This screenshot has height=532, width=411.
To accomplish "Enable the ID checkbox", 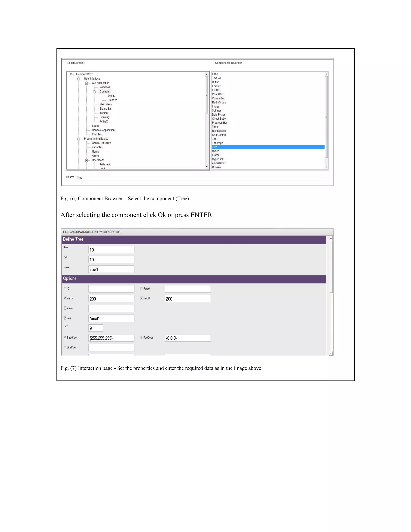I will click(65, 288).
